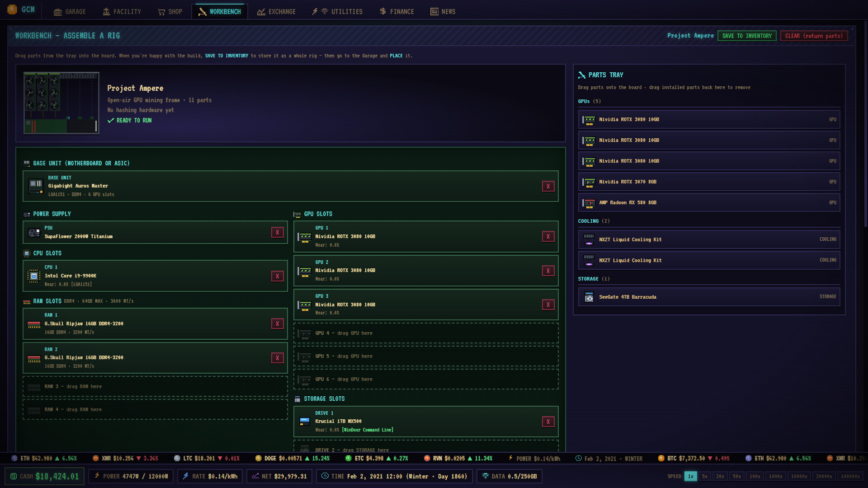Remove GPU 2 ROTX 3080
The height and width of the screenshot is (488, 868).
[548, 271]
